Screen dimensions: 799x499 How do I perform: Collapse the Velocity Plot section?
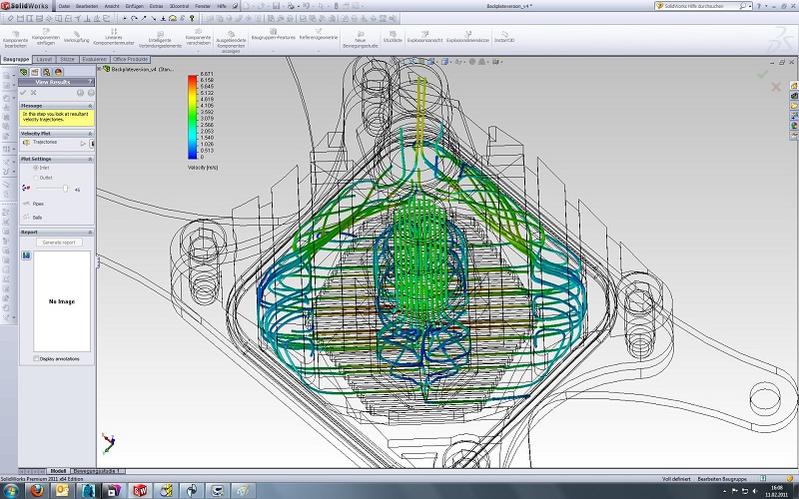click(90, 134)
